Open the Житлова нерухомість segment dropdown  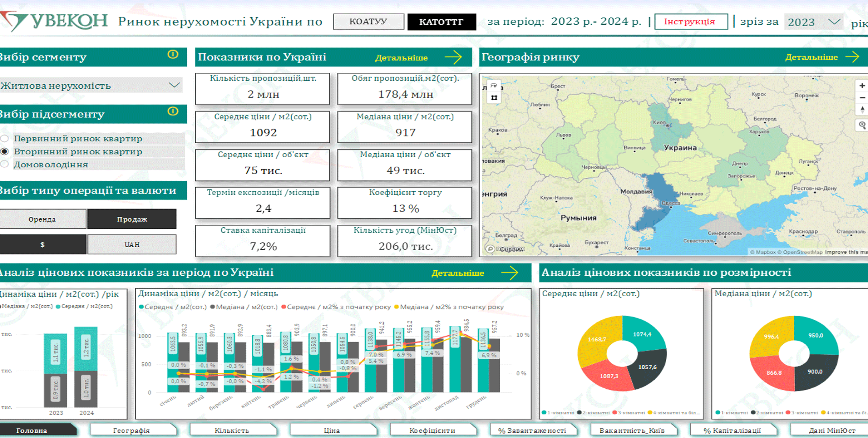(91, 85)
